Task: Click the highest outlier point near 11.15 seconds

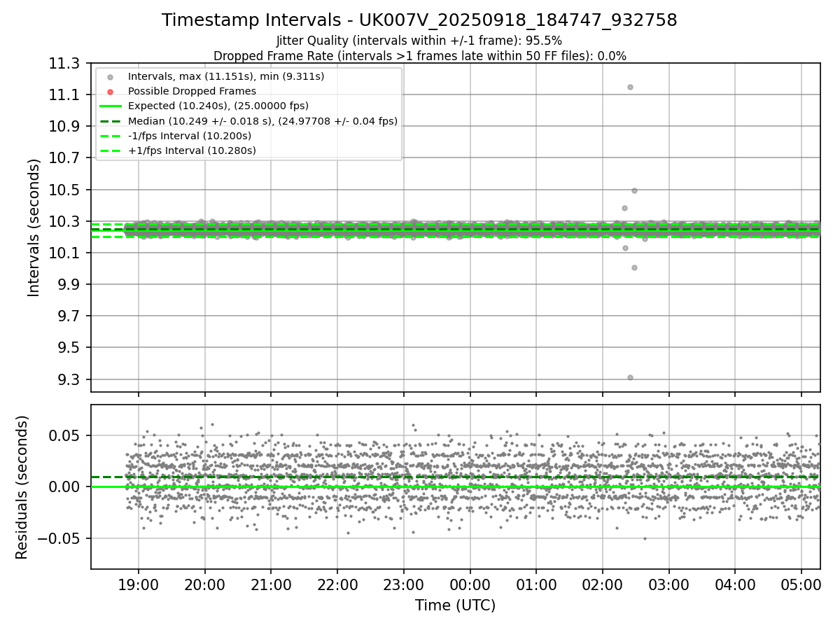Action: (630, 87)
